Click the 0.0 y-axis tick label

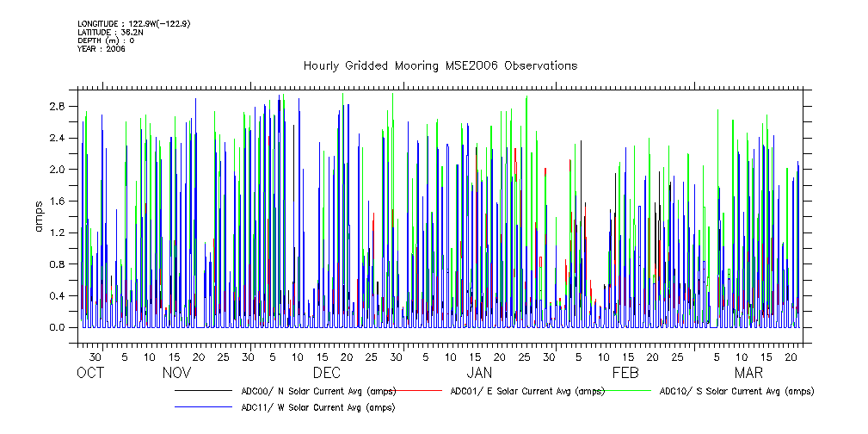(58, 327)
